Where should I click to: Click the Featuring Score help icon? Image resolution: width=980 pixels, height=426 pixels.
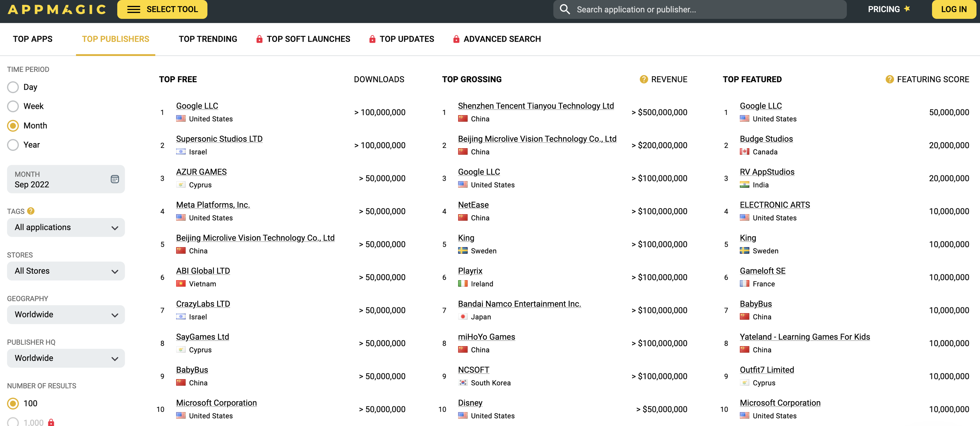click(889, 79)
